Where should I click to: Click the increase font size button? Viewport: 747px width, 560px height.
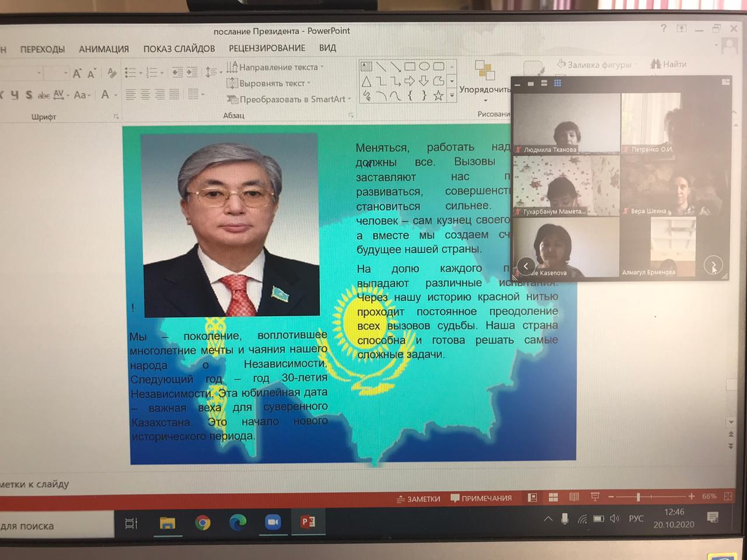click(x=76, y=73)
